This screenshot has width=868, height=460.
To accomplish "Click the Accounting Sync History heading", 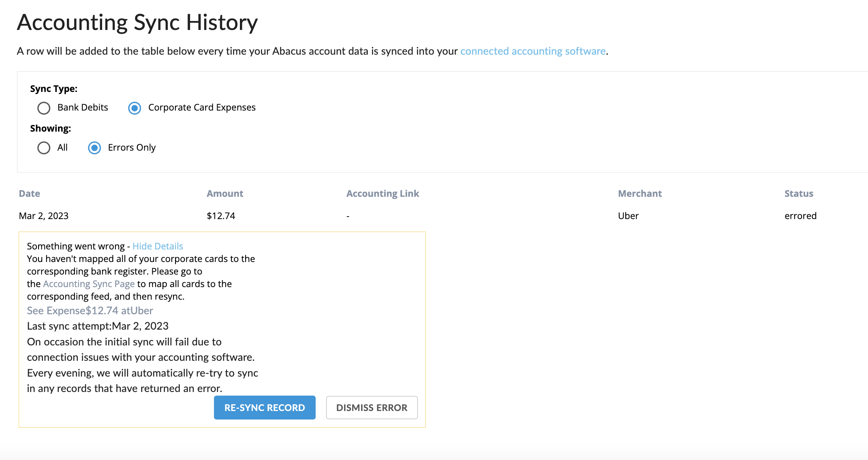I will (137, 22).
